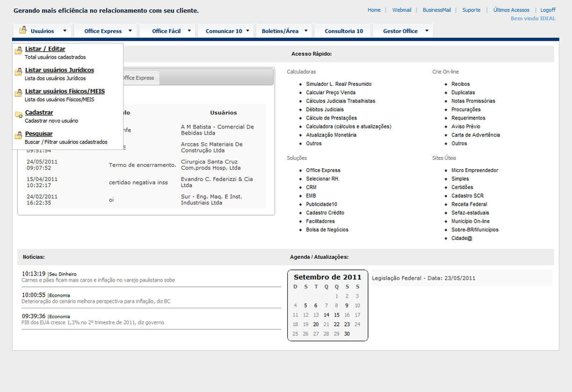Open Débitos Judiciais calculator

click(x=325, y=109)
